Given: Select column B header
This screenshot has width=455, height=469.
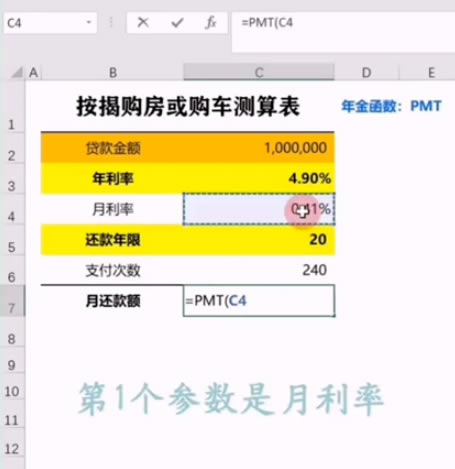Looking at the screenshot, I should click(113, 72).
